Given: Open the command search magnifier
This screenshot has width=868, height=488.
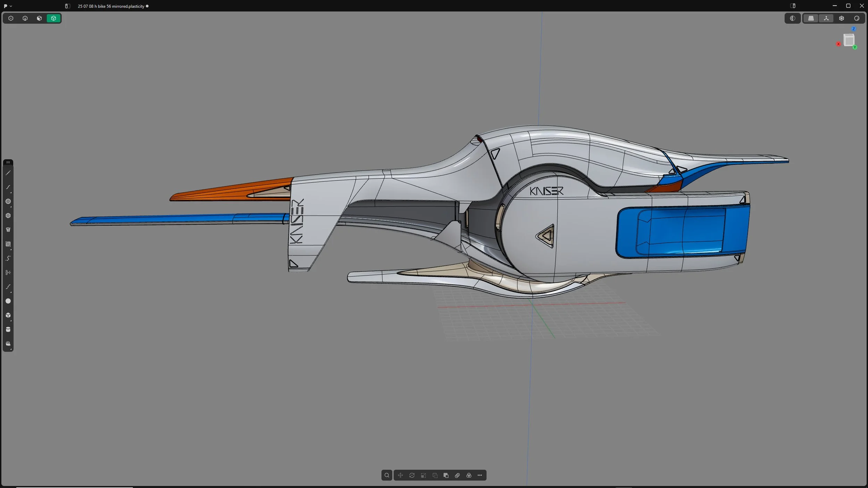Looking at the screenshot, I should pos(387,475).
